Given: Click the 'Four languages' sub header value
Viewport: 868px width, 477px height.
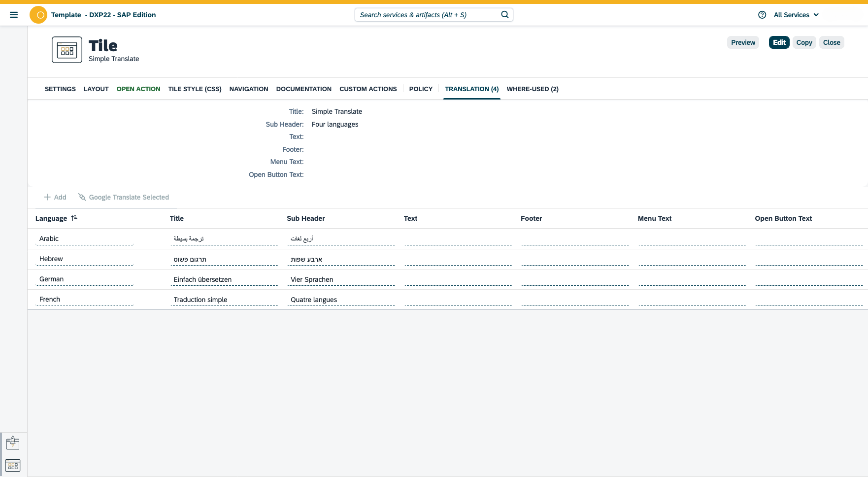Looking at the screenshot, I should pos(335,124).
